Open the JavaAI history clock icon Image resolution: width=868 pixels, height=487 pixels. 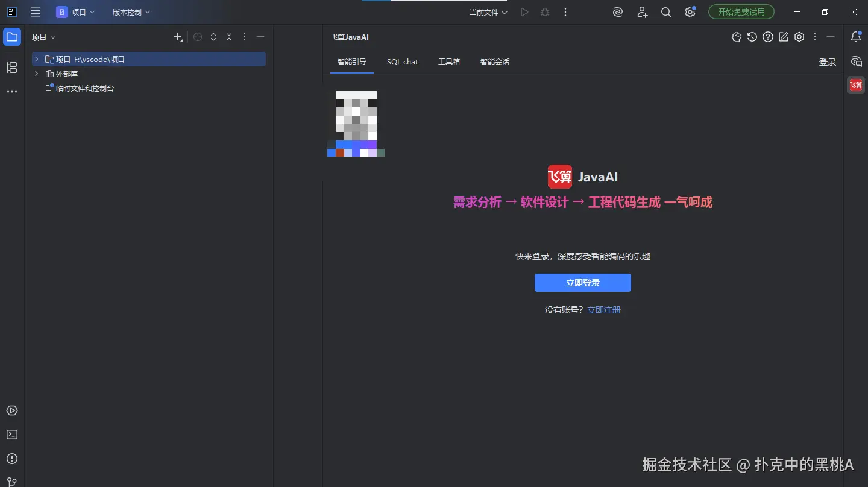coord(752,37)
